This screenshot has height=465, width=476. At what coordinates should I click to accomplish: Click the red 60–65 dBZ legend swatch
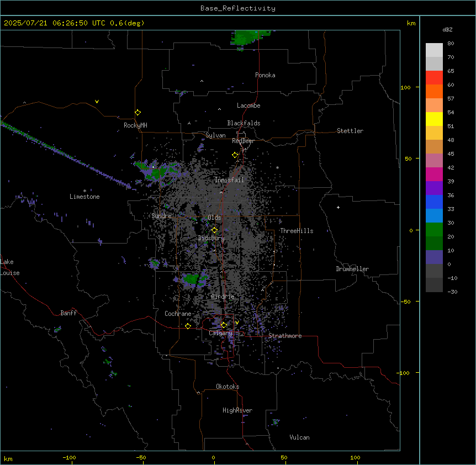434,77
